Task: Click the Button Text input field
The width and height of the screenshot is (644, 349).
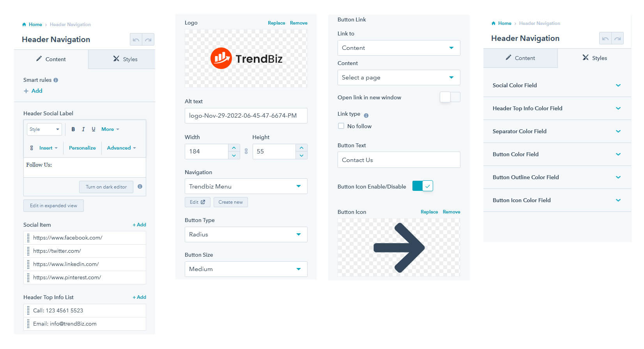Action: 399,160
